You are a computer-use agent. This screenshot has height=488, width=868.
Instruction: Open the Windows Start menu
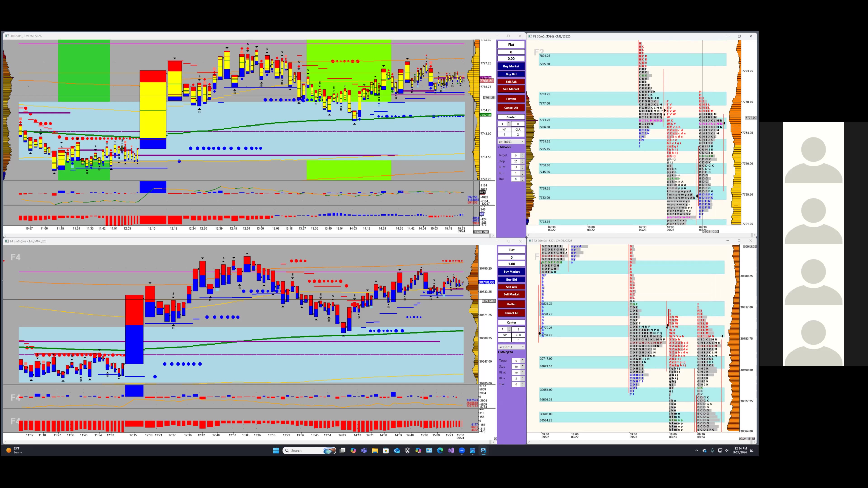(x=276, y=451)
